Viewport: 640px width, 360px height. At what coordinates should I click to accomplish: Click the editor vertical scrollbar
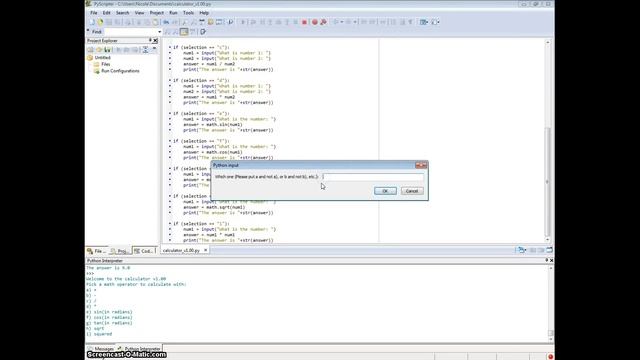548,141
